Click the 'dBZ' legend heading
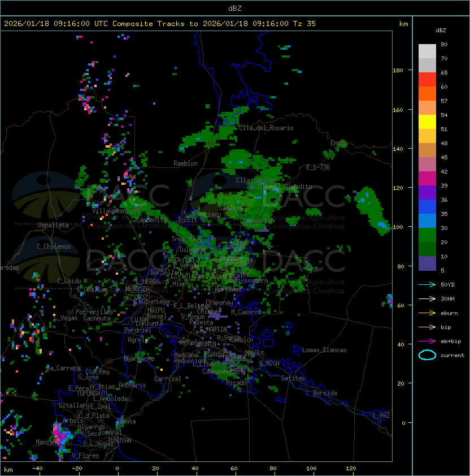Image resolution: width=470 pixels, height=476 pixels. (x=441, y=31)
